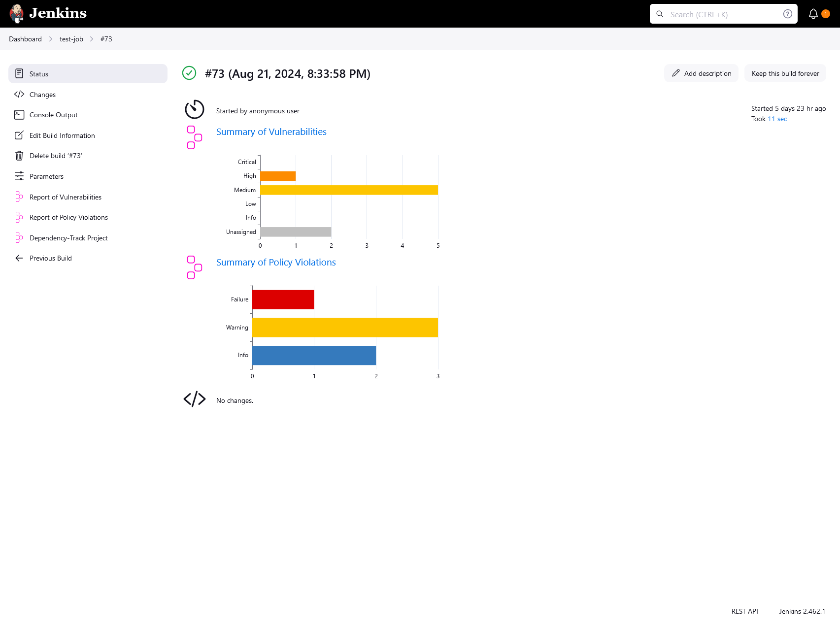The image size is (840, 627).
Task: Expand the chevron after test-job breadcrumb
Action: coord(92,39)
